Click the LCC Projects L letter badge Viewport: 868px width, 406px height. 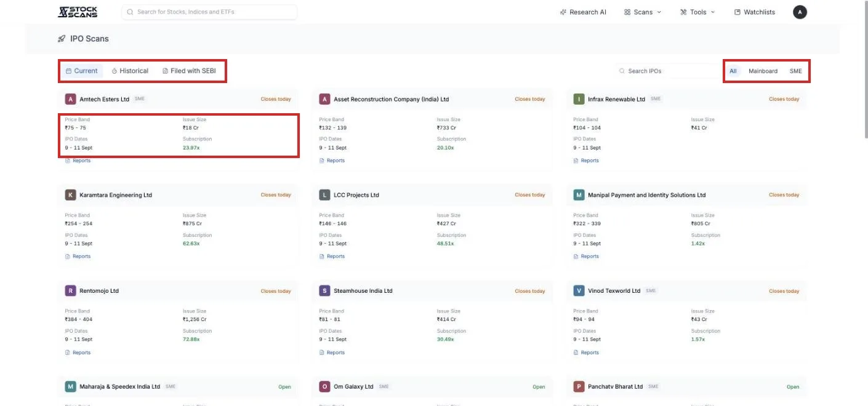[x=324, y=195]
